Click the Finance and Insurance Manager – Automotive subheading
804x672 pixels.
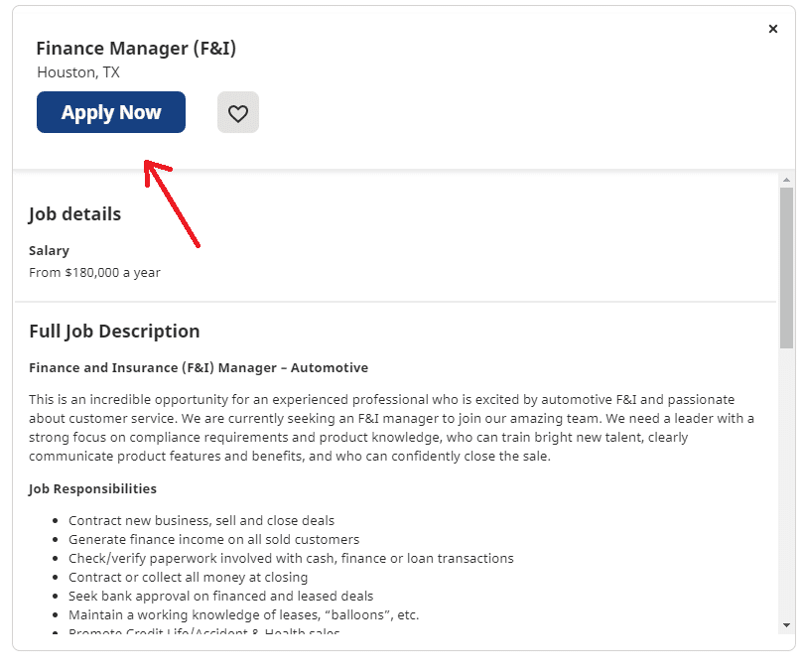[x=199, y=367]
